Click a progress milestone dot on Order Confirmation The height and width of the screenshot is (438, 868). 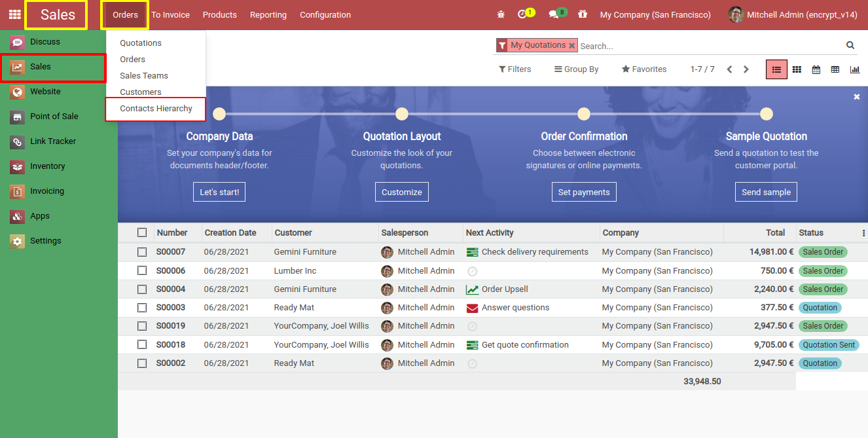tap(583, 113)
